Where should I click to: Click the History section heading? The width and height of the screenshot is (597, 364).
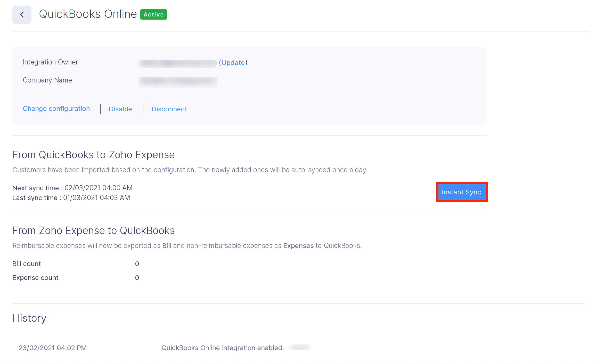(x=29, y=318)
